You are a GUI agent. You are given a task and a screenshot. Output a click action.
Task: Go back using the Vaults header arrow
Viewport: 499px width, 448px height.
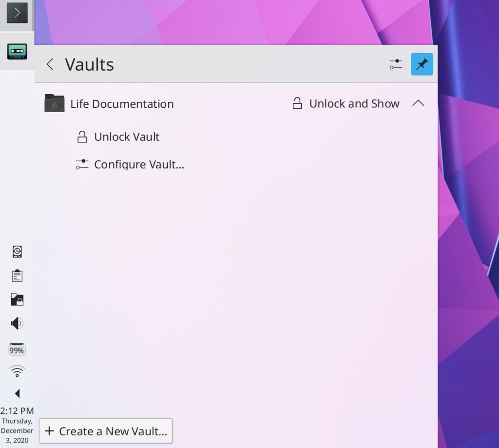pos(50,64)
